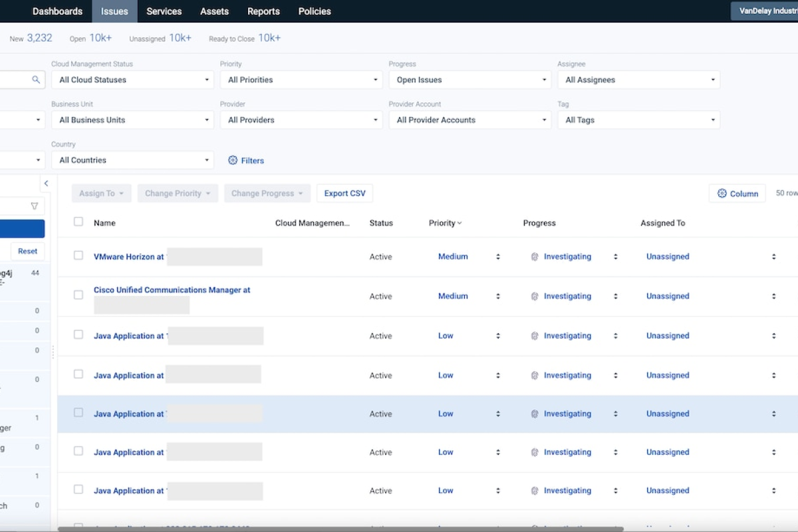
Task: Click the Open 10k+ count
Action: point(91,39)
